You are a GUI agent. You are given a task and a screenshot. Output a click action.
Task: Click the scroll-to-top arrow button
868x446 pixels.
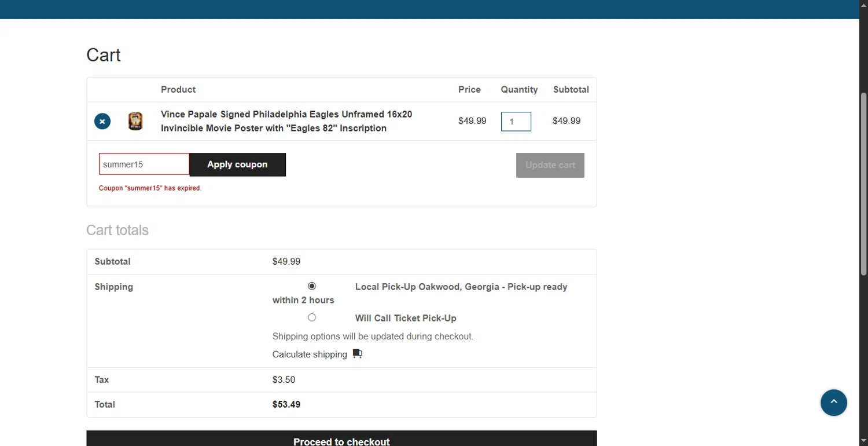(x=834, y=403)
